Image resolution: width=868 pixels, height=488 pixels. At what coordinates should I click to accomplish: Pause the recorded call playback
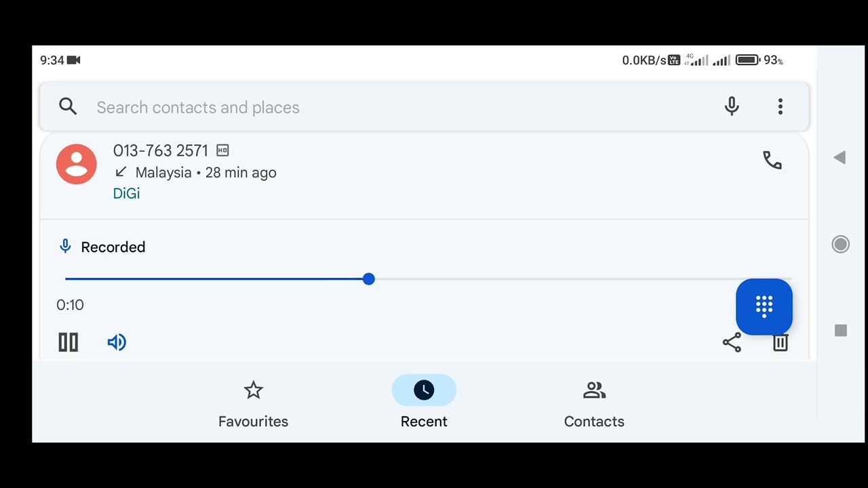[68, 342]
